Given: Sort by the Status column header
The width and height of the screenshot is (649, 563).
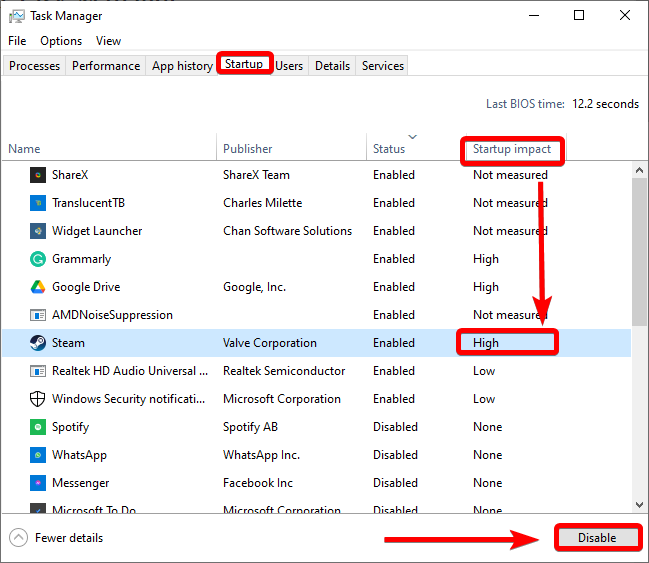Looking at the screenshot, I should click(x=389, y=149).
